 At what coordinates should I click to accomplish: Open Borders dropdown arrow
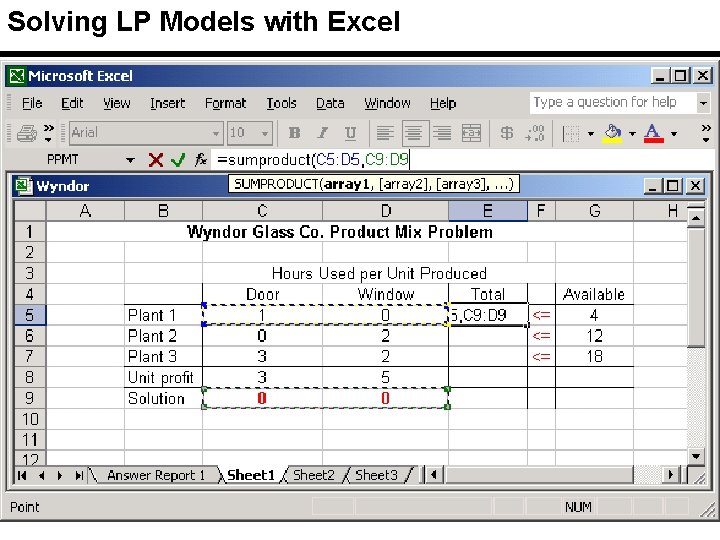[591, 134]
